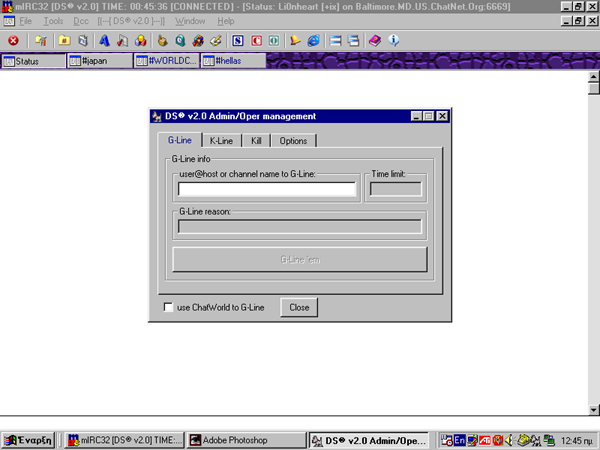Switch to the Kill tab
This screenshot has width=600, height=450.
pyautogui.click(x=256, y=141)
